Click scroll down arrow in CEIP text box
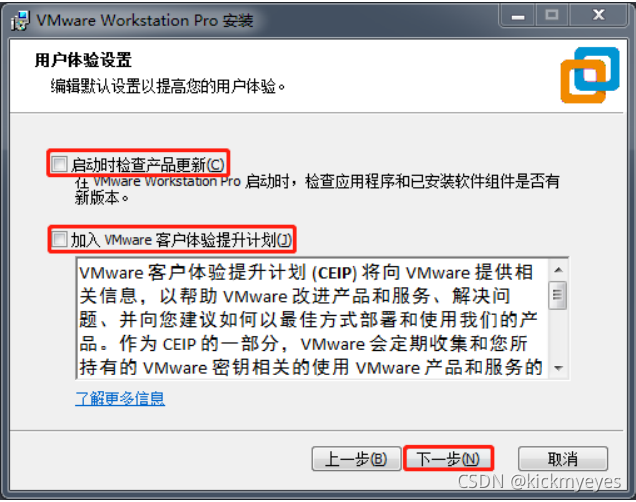636x502 pixels. coord(559,368)
